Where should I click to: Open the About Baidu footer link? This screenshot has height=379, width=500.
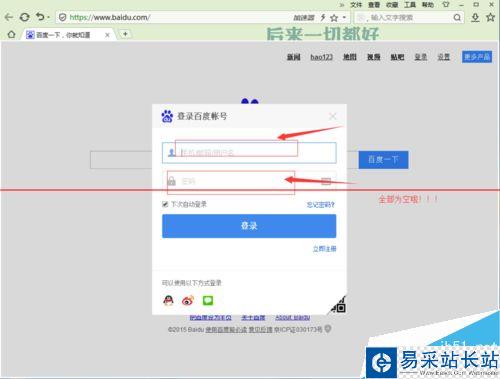(293, 318)
